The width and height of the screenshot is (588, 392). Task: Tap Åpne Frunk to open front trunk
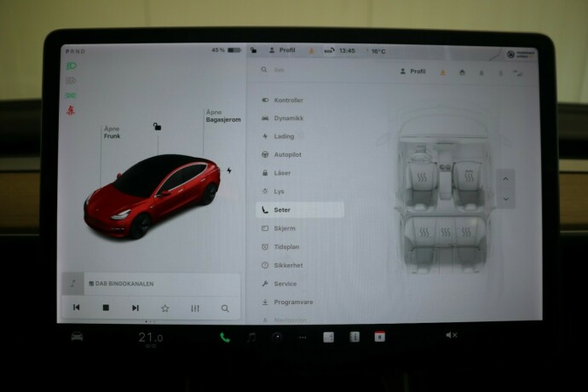pos(112,133)
